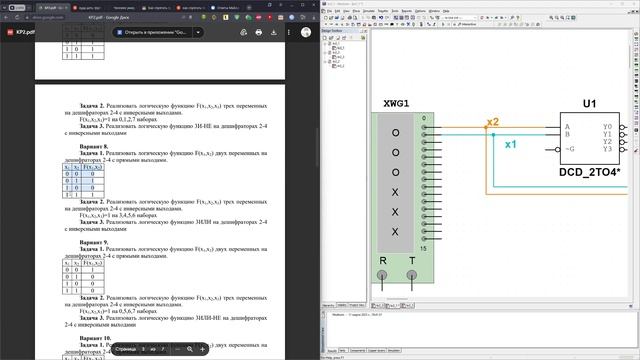Click the R terminal of XWG1
640x360 pixels.
click(382, 275)
